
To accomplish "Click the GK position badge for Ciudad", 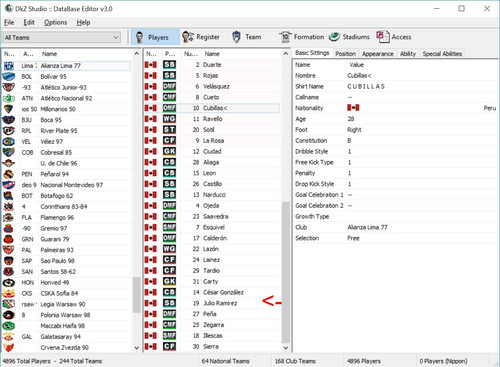I will (x=169, y=151).
